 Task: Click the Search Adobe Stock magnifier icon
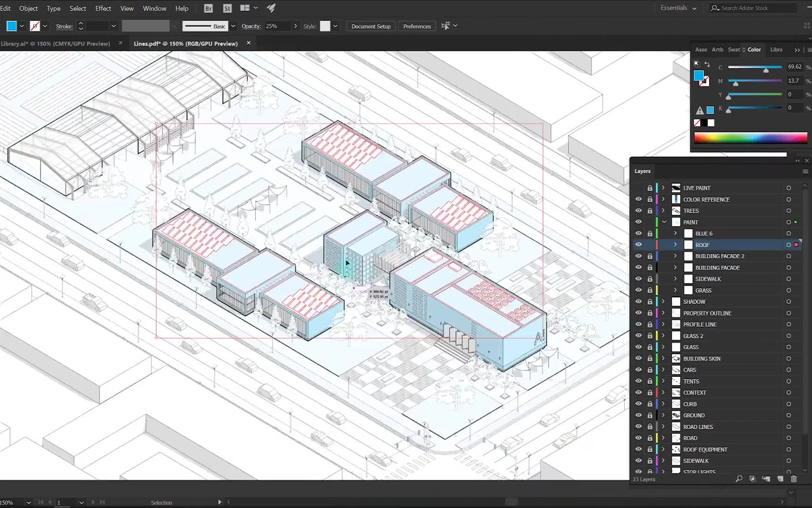point(715,8)
